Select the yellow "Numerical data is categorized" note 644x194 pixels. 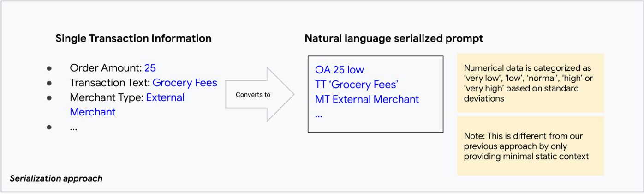530,83
